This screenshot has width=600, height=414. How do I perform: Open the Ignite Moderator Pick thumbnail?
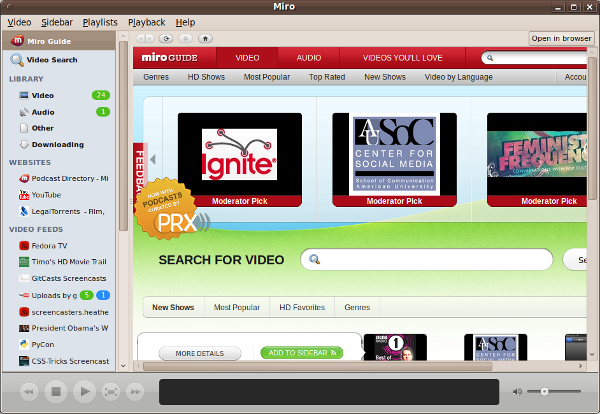pos(240,160)
